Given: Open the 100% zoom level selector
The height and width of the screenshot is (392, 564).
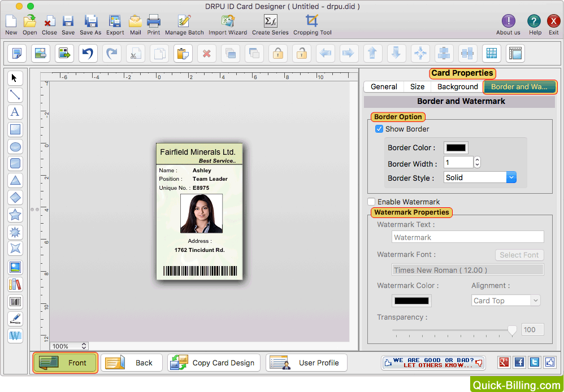Looking at the screenshot, I should pyautogui.click(x=69, y=346).
